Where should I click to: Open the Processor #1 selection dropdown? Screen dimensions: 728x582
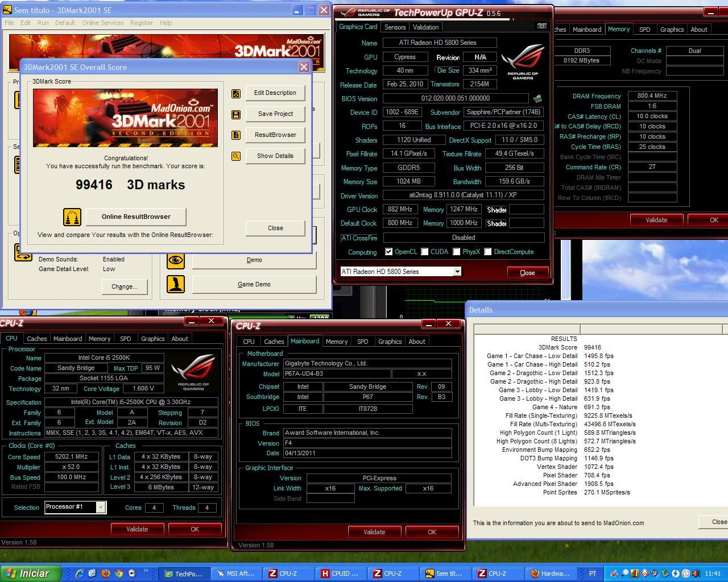pyautogui.click(x=101, y=507)
